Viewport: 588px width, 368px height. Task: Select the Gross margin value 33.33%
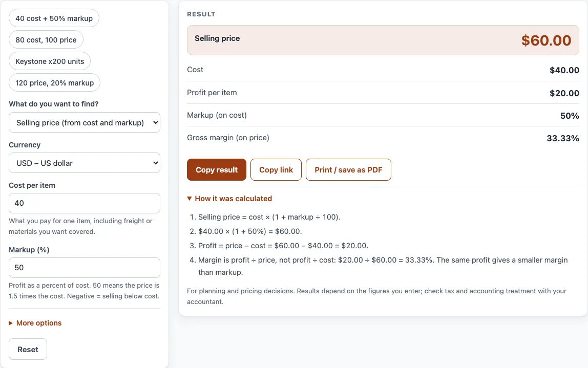click(563, 138)
